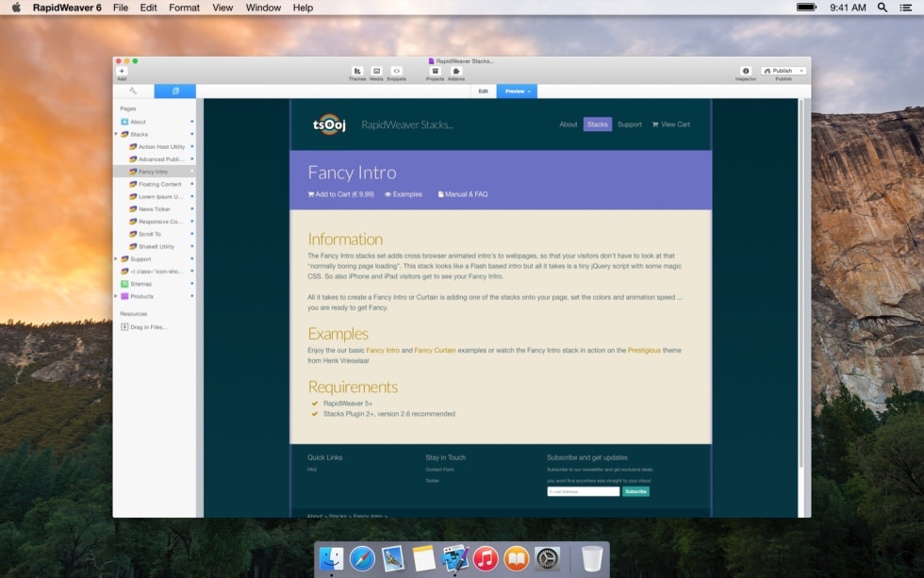
Task: Open the Window menu
Action: 263,8
